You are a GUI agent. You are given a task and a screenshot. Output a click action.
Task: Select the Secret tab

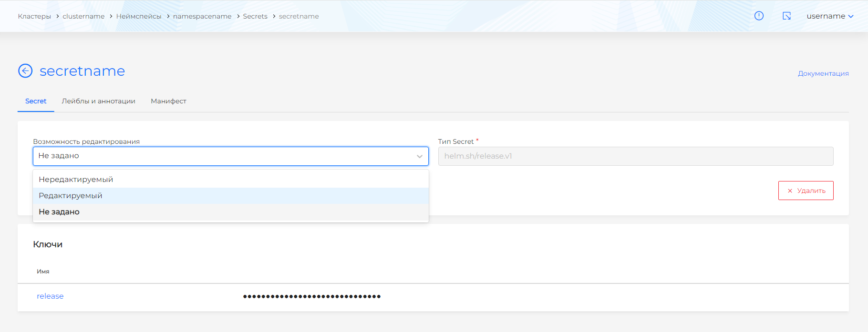coord(36,101)
